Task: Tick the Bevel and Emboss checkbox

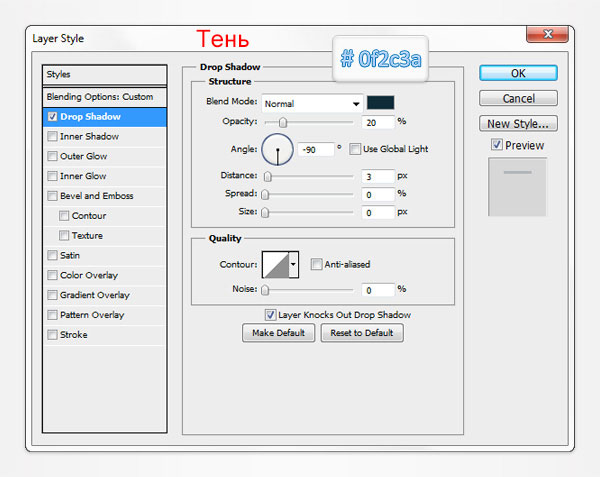Action: (x=52, y=196)
